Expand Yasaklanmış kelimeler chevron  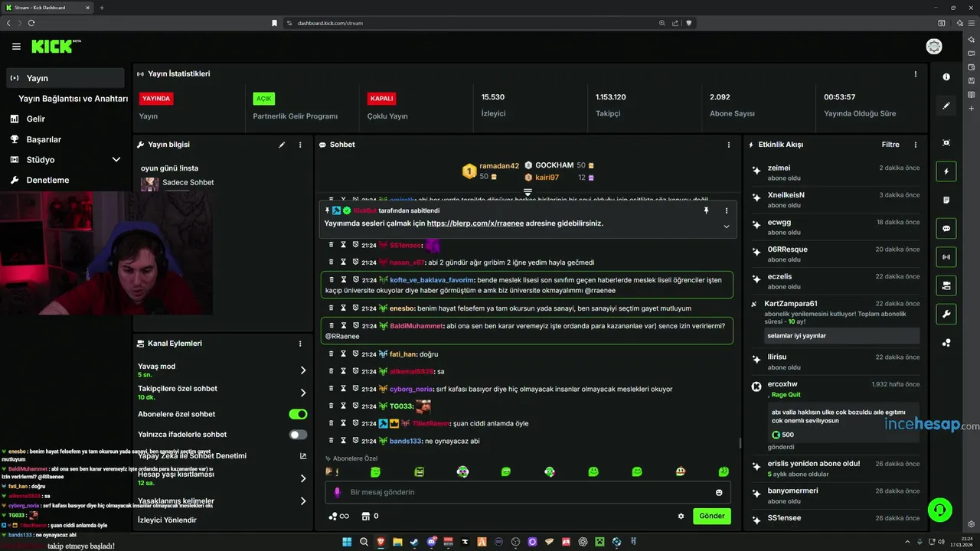[x=303, y=501]
